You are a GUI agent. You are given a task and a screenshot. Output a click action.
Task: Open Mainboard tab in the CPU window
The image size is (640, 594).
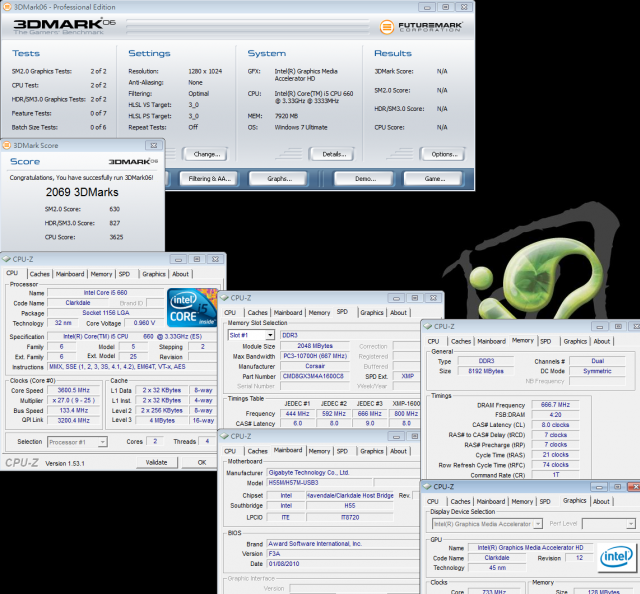point(70,274)
